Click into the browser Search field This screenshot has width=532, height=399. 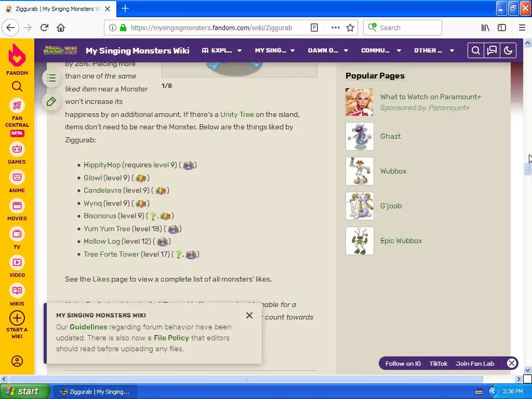pyautogui.click(x=403, y=28)
